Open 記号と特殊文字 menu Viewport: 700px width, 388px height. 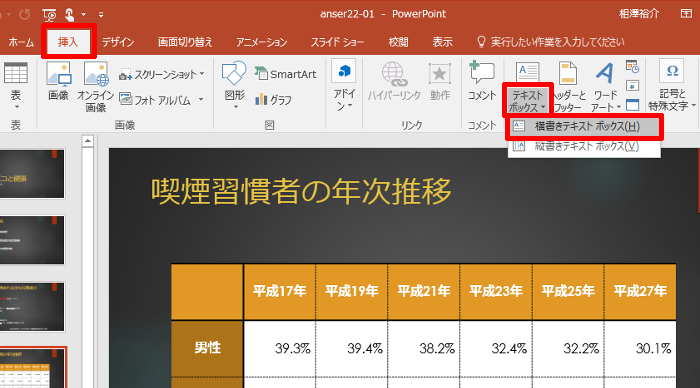[672, 86]
